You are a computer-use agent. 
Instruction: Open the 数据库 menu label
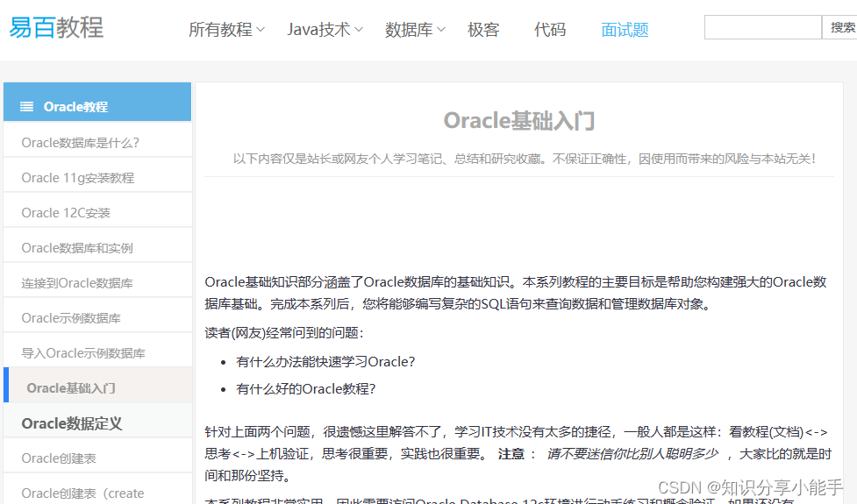click(409, 30)
